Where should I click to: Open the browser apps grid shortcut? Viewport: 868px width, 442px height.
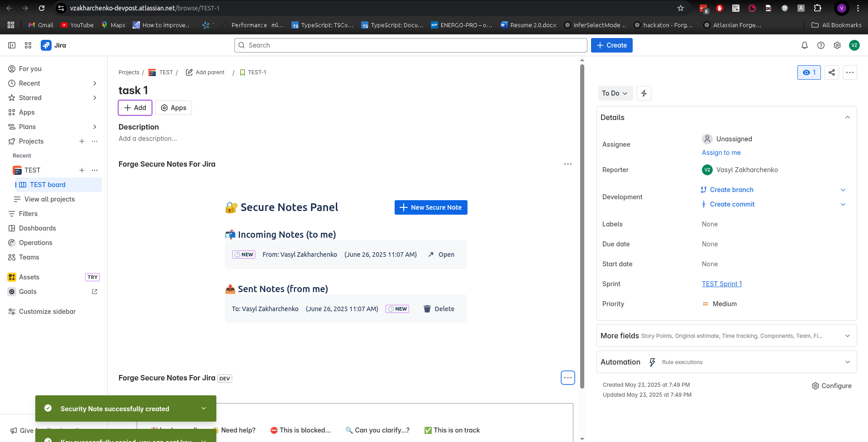click(x=11, y=25)
